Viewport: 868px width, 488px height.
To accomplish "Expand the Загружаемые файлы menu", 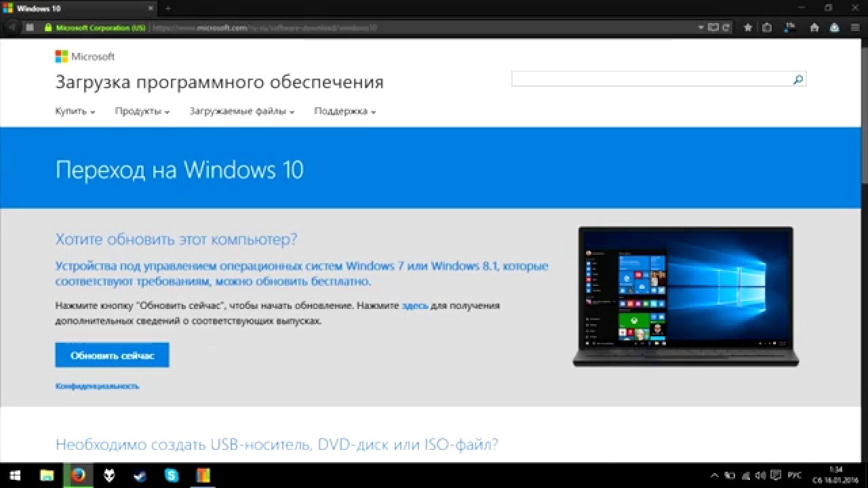I will click(241, 111).
